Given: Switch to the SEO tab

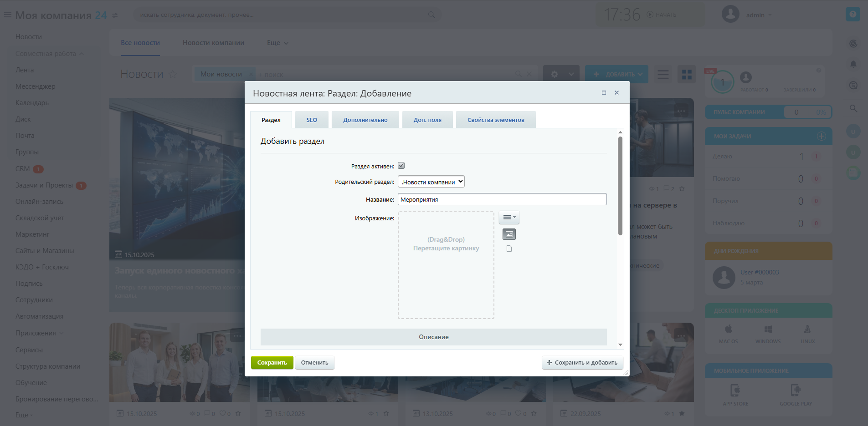Looking at the screenshot, I should point(312,120).
